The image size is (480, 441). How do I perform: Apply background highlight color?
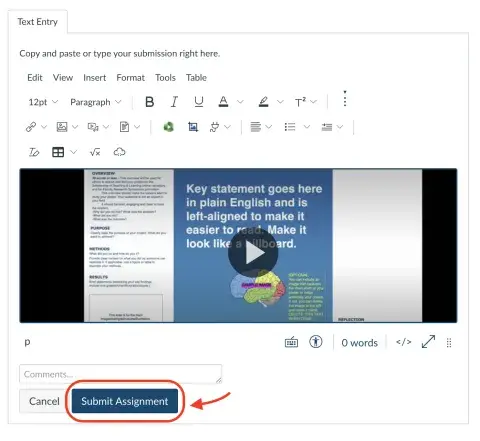click(x=264, y=102)
